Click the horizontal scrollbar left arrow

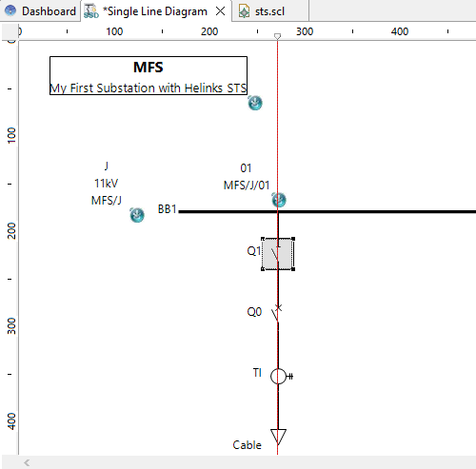point(27,462)
